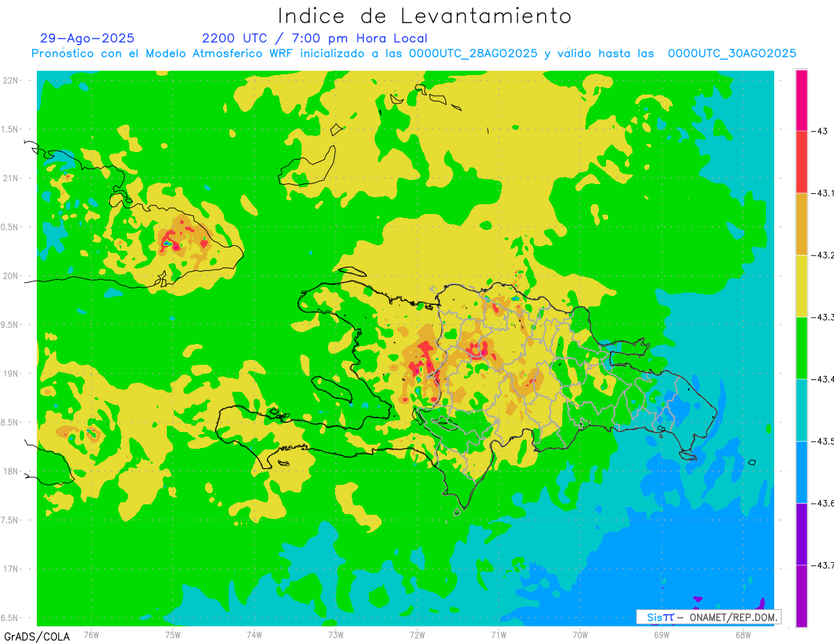834x644 pixels.
Task: Click the '18N' latitude label
Action: coord(11,471)
